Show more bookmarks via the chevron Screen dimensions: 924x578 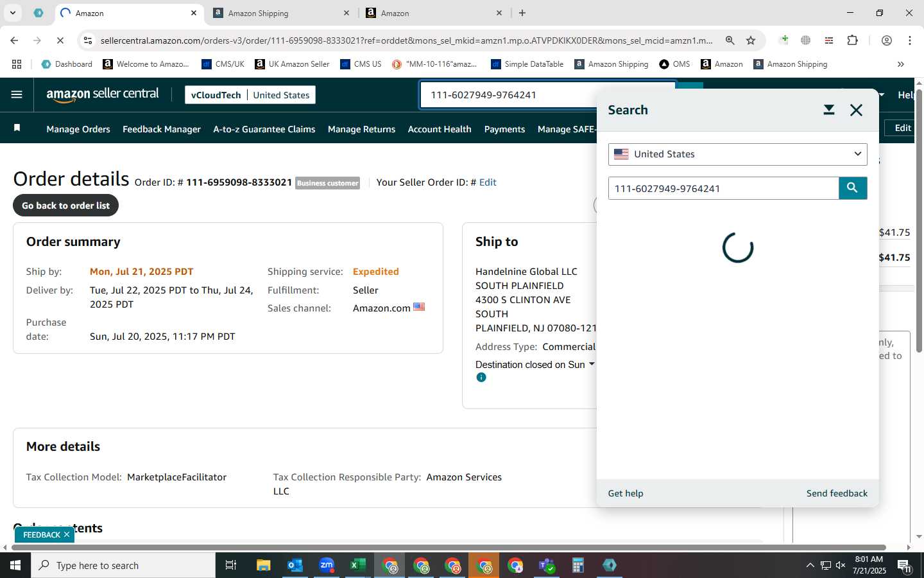coord(901,64)
